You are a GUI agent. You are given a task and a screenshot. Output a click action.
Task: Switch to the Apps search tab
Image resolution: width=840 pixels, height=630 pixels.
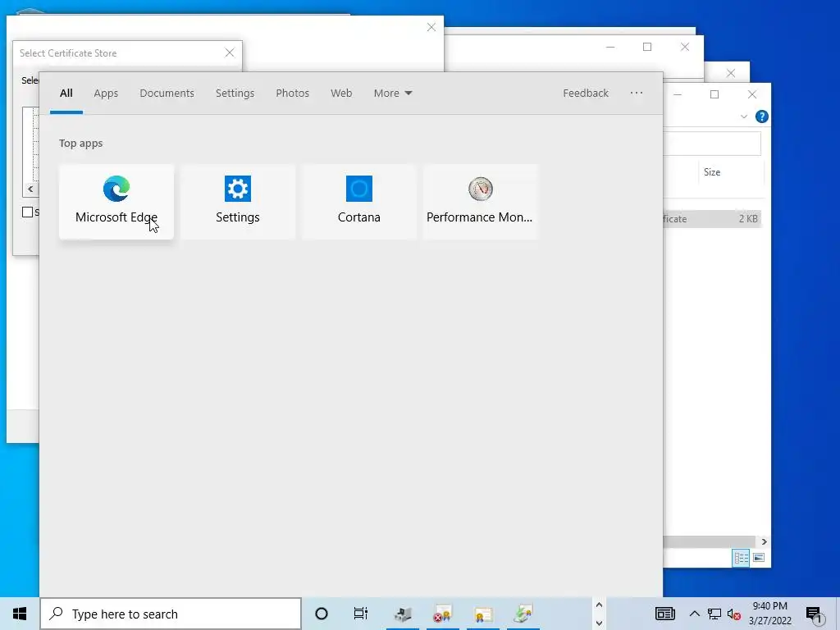click(x=106, y=94)
